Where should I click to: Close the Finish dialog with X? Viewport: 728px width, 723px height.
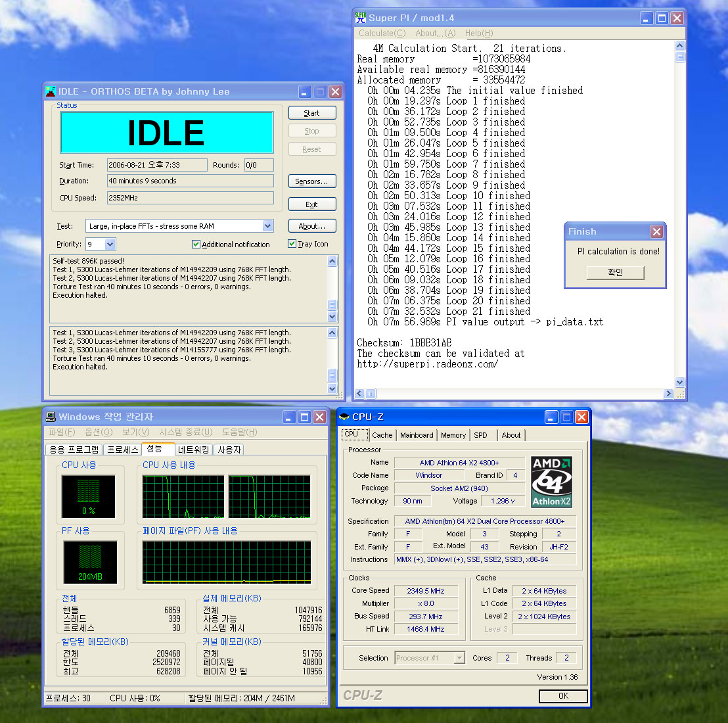coord(656,231)
